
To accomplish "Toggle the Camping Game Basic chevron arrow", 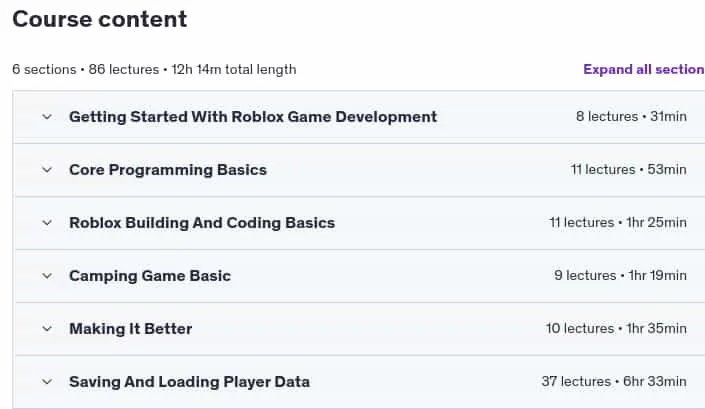I will [x=47, y=276].
